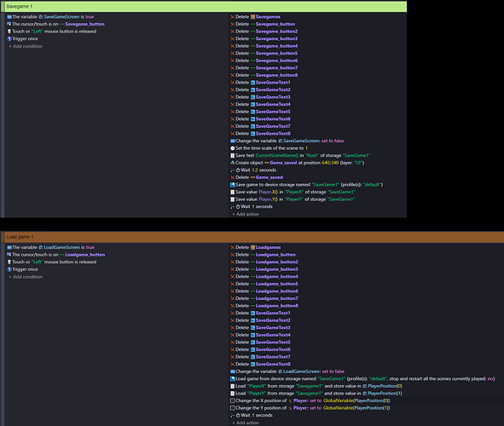Click the clock icon on the time scale action
This screenshot has height=426, width=504.
(233, 148)
